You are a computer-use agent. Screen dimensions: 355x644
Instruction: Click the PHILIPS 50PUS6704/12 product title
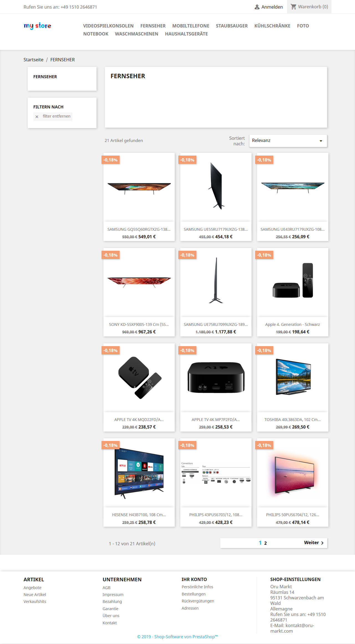click(x=293, y=515)
